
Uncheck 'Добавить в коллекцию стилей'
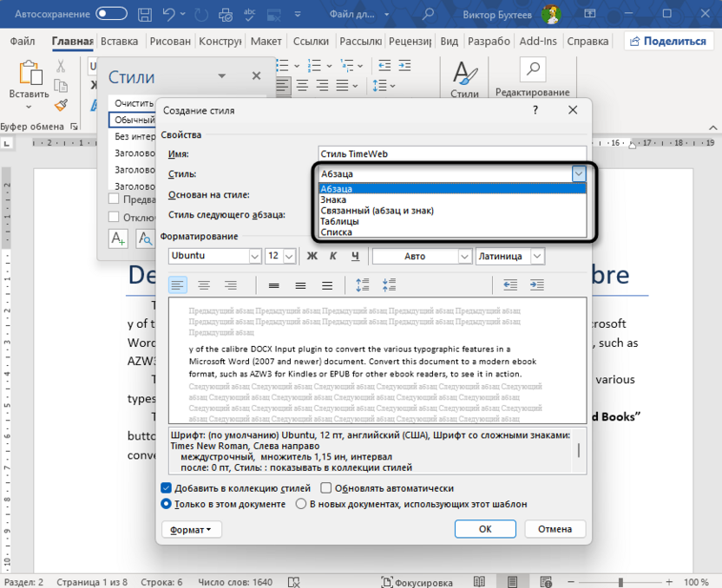[x=165, y=487]
